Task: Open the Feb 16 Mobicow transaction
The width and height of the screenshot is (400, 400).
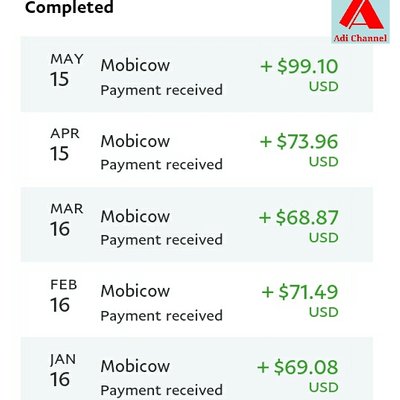Action: coord(197,300)
